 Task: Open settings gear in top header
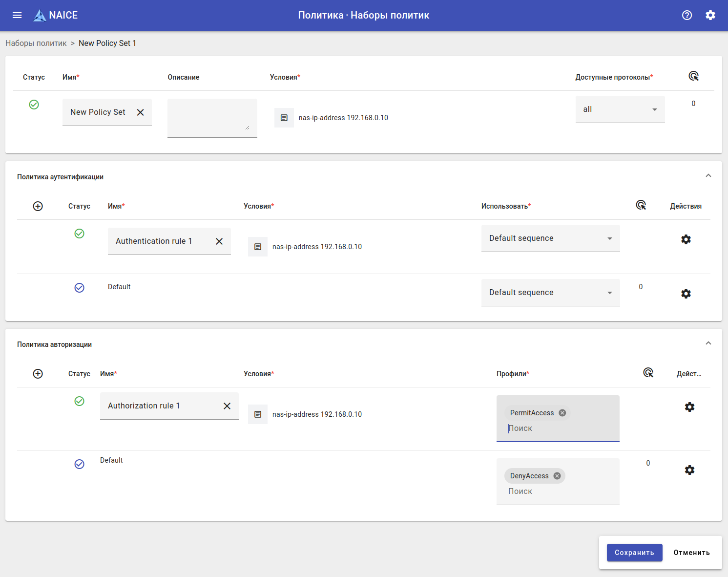pyautogui.click(x=710, y=15)
